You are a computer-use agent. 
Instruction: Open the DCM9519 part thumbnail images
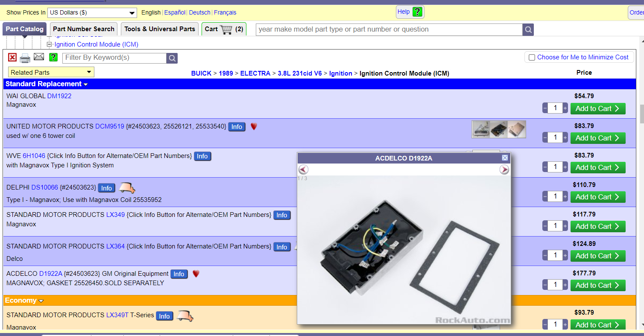coord(499,129)
